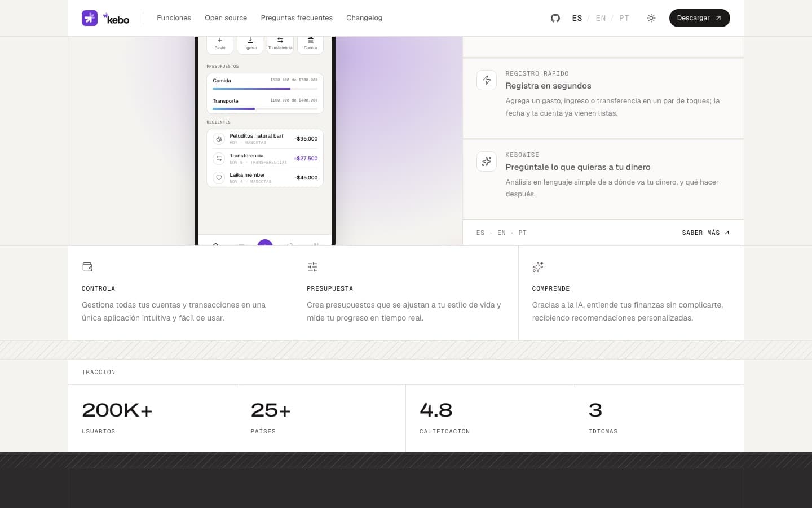Tap the Transferencia arrows icon in mockup
Screen dimensions: 812x508
click(280, 43)
